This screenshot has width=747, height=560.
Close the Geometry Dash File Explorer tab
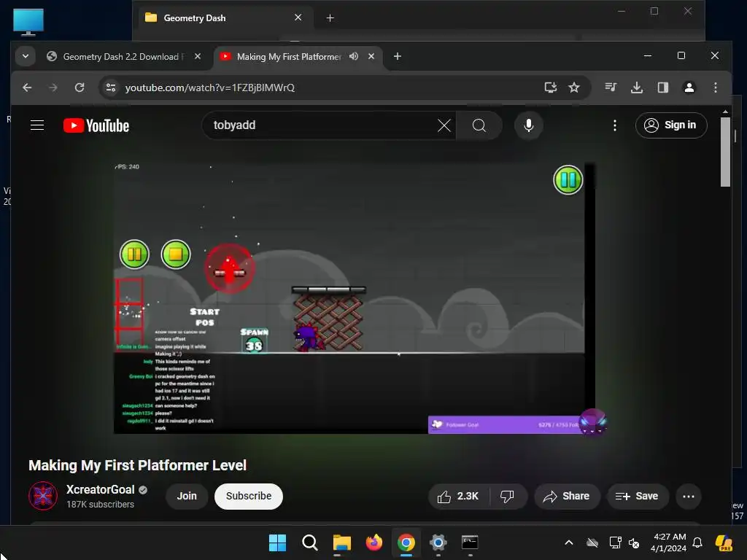[x=298, y=17]
